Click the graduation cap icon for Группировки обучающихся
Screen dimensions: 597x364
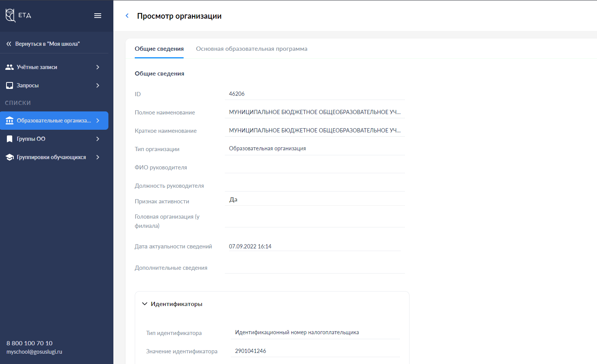pos(10,157)
